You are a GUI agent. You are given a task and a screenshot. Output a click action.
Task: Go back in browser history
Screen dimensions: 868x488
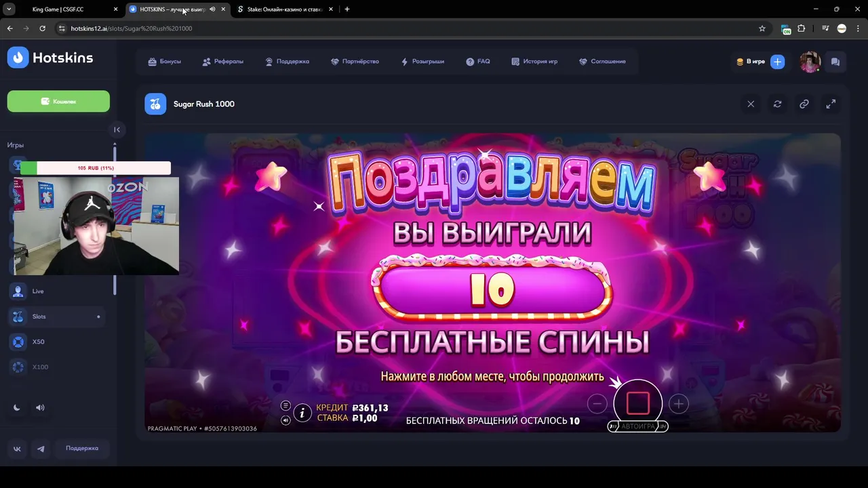[9, 28]
